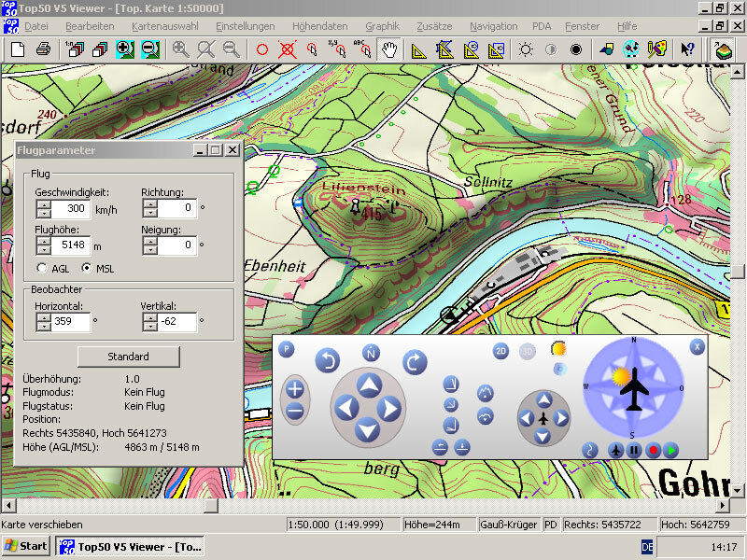Click the vertical scrollbar down arrow
Image resolution: width=747 pixels, height=560 pixels.
[738, 491]
